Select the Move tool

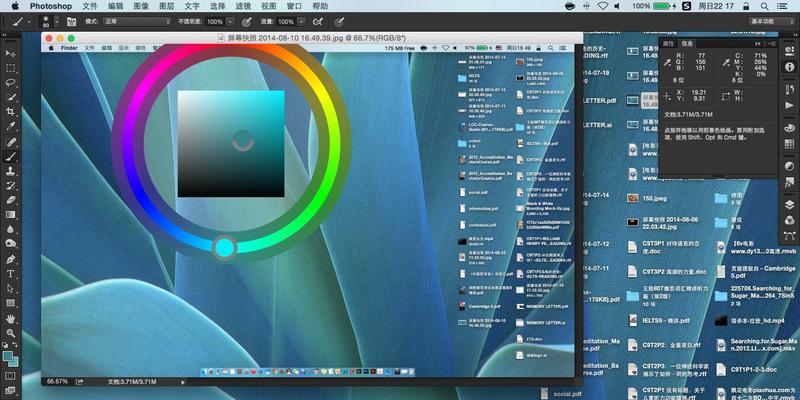click(10, 53)
